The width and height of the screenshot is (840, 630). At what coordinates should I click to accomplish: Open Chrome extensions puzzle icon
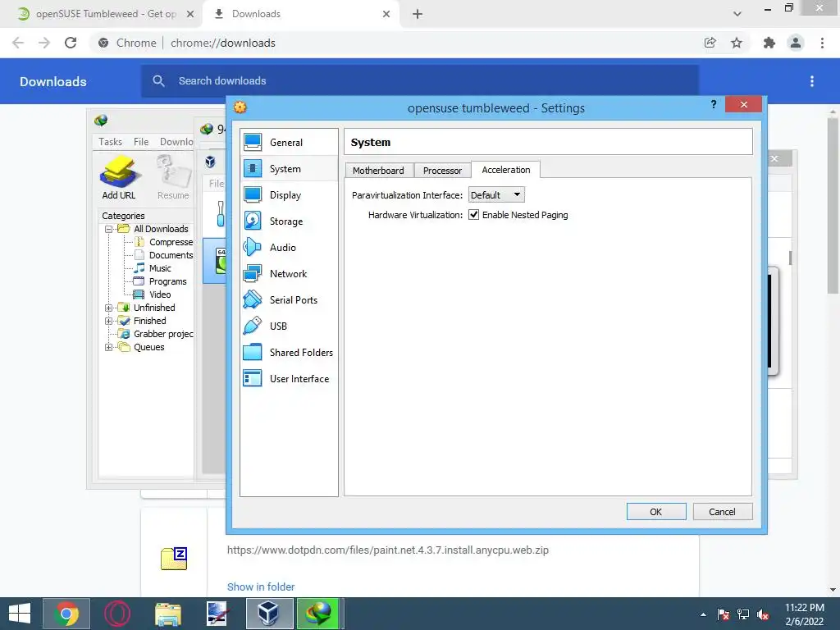769,43
